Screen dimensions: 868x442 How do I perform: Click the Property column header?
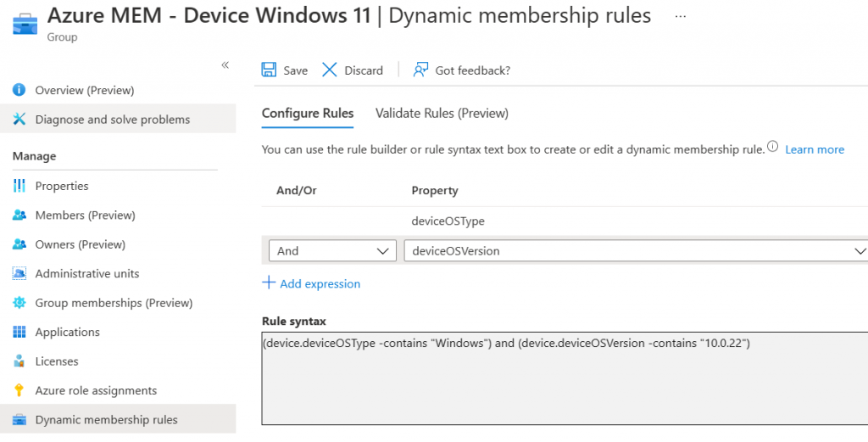pyautogui.click(x=435, y=191)
